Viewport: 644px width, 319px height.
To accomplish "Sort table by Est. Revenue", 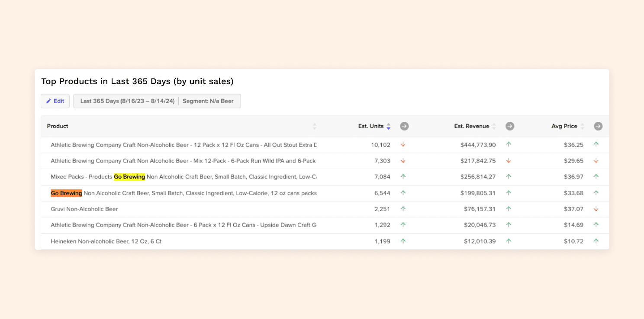I will (494, 126).
